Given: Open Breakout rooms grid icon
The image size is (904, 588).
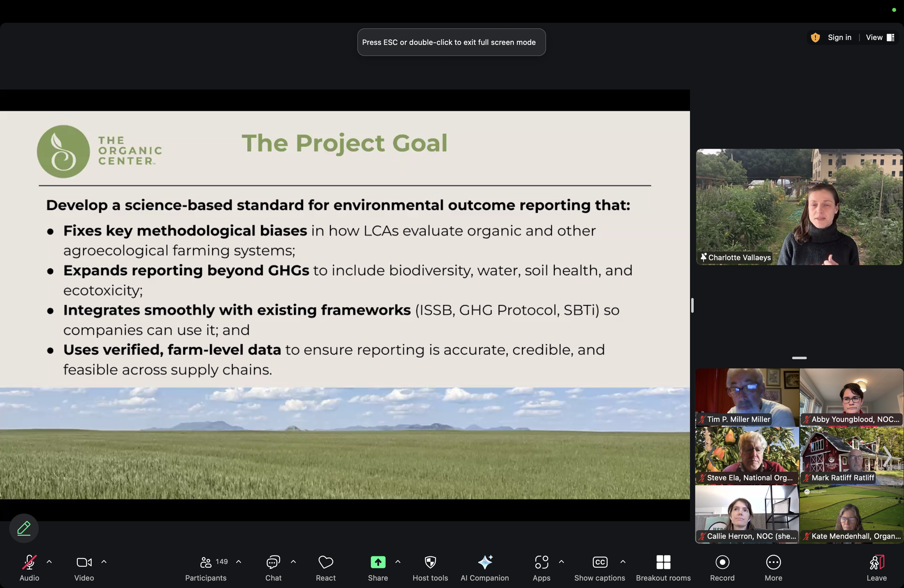Looking at the screenshot, I should tap(663, 562).
